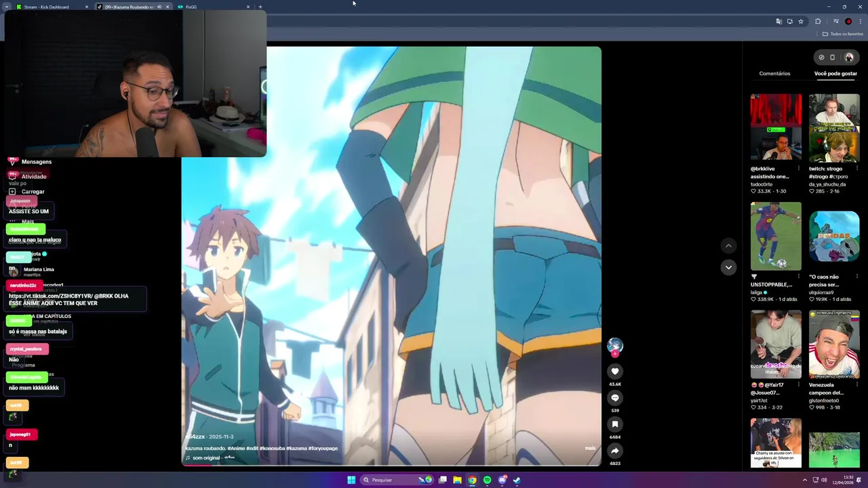Mute the TikTok tab via speaker icon

pos(159,7)
